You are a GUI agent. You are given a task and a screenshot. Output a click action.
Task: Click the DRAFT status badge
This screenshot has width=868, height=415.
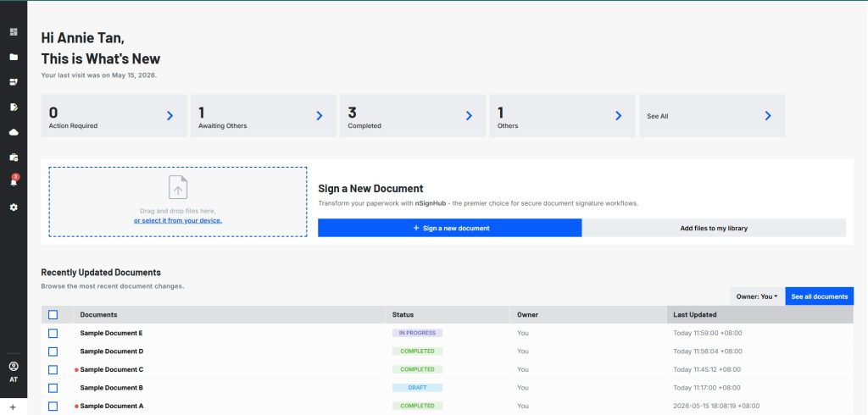(417, 388)
